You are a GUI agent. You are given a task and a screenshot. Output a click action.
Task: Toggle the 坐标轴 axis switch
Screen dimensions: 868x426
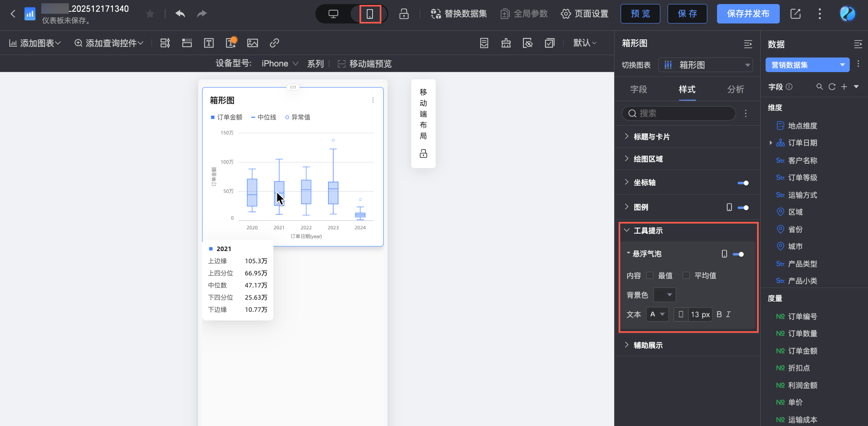click(743, 183)
